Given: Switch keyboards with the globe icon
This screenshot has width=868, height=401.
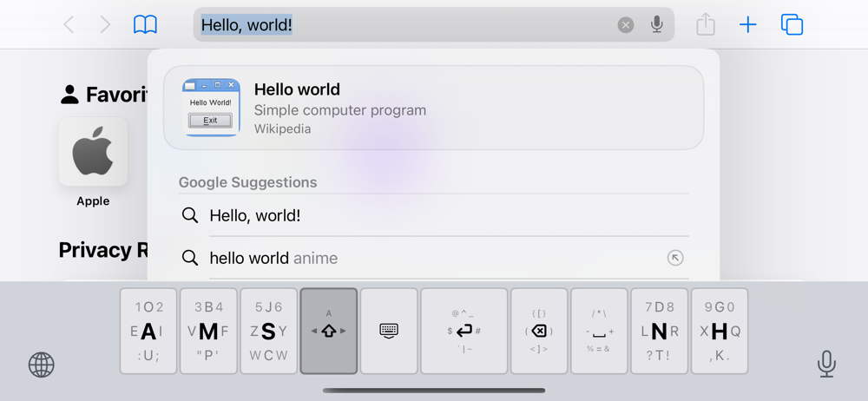Looking at the screenshot, I should click(42, 365).
